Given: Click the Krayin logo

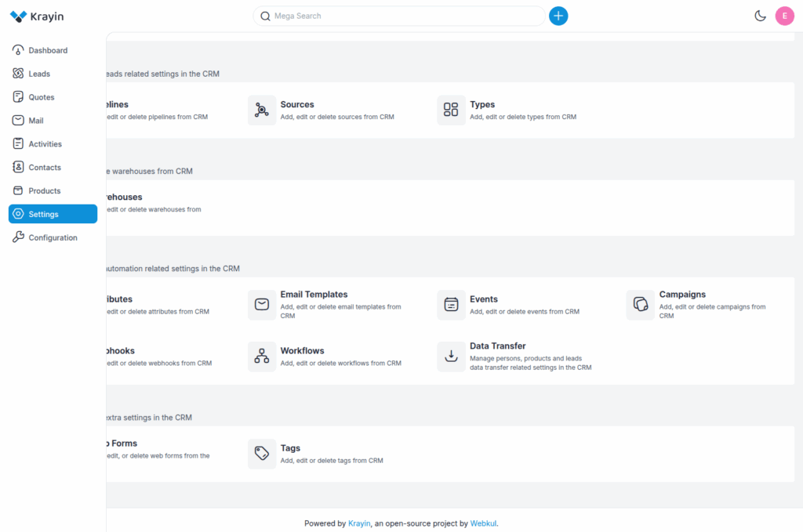Looking at the screenshot, I should pos(37,16).
